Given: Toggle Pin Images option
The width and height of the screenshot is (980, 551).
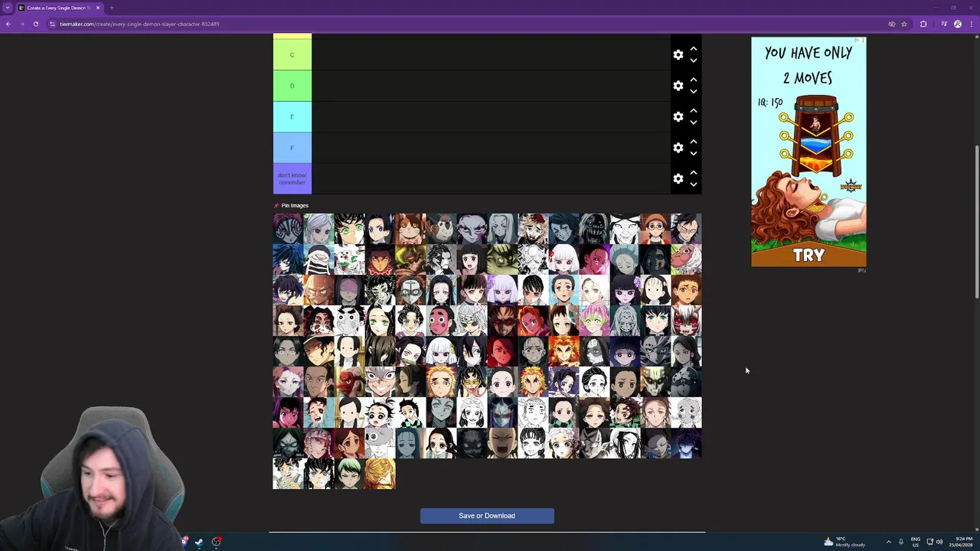Looking at the screenshot, I should [x=291, y=205].
